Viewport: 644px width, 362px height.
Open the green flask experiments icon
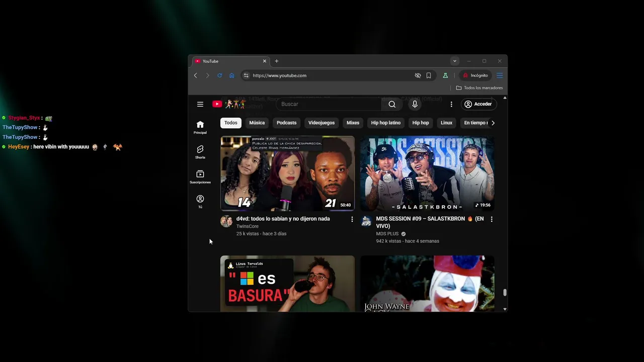[x=445, y=75]
